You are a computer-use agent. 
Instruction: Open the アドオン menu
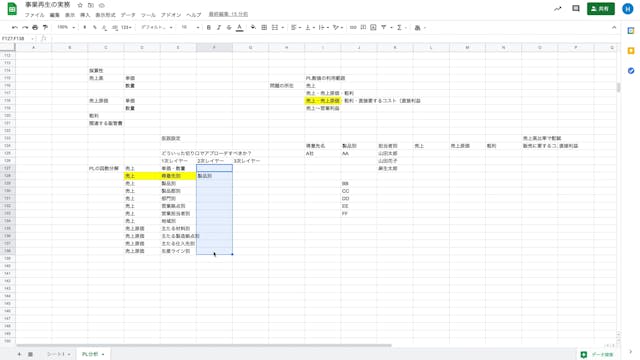[x=171, y=15]
